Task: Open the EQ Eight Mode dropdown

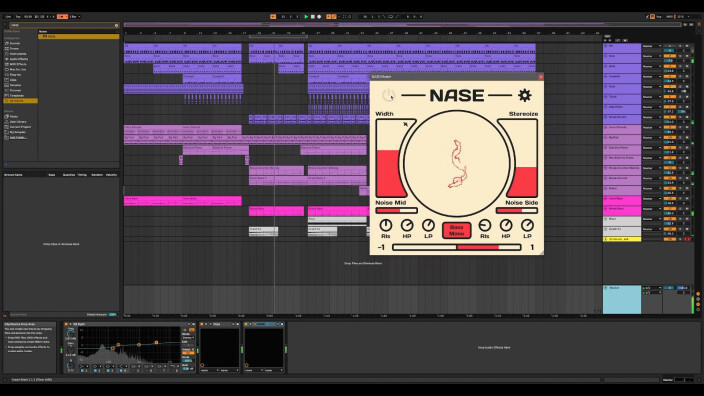Action: click(189, 338)
